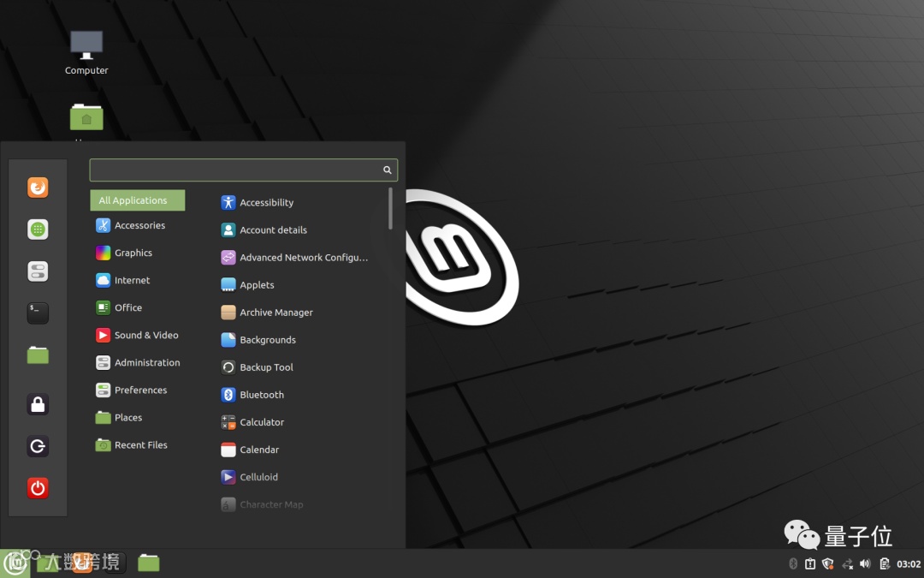924x578 pixels.
Task: Open System Settings toggles icon in favorites
Action: (38, 271)
